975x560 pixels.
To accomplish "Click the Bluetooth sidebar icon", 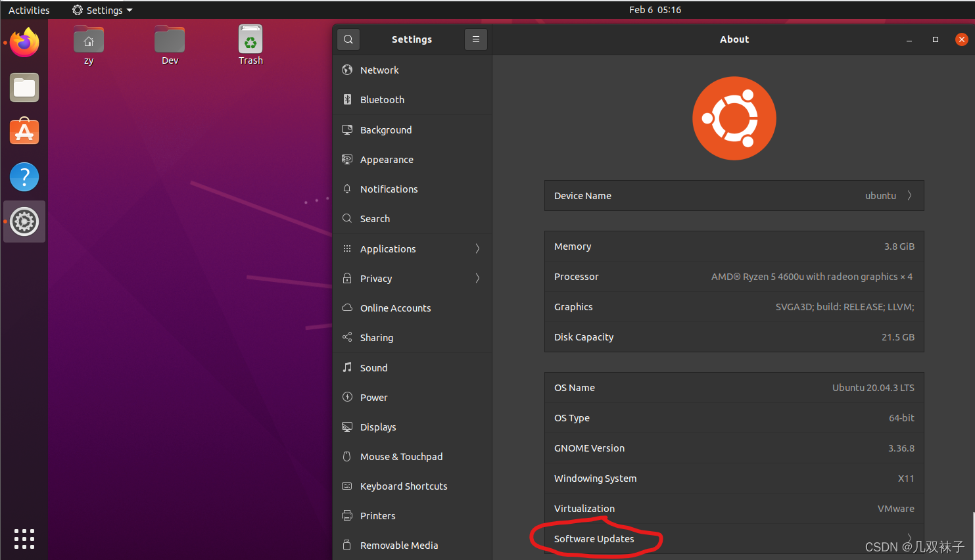I will pos(347,99).
